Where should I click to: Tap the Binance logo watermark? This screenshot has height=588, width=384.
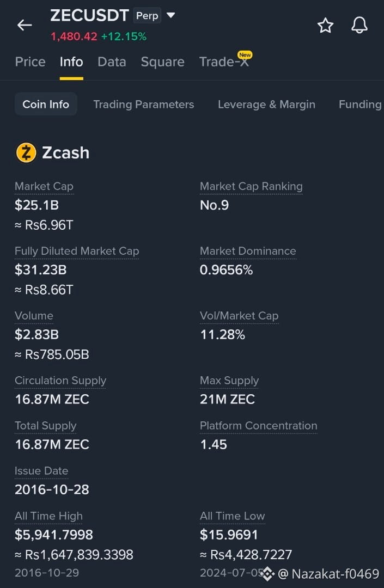click(x=268, y=573)
